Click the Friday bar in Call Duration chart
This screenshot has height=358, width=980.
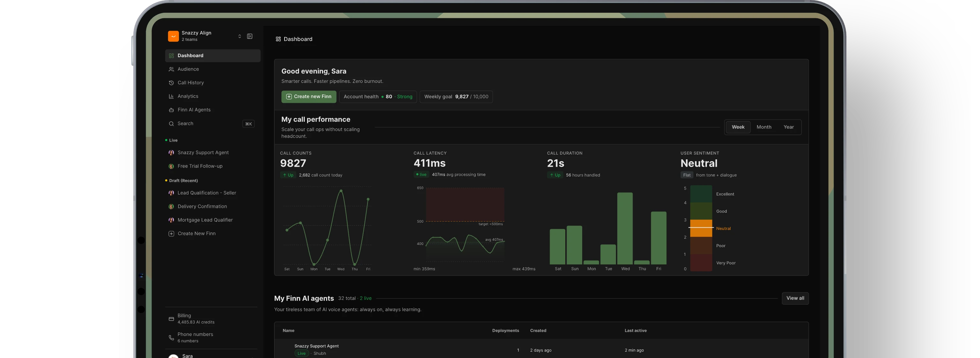pyautogui.click(x=658, y=238)
